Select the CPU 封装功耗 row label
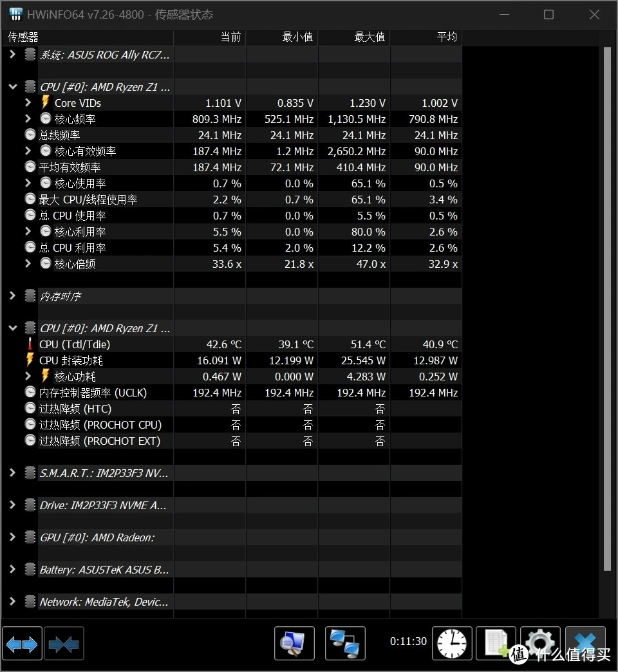 coord(71,360)
